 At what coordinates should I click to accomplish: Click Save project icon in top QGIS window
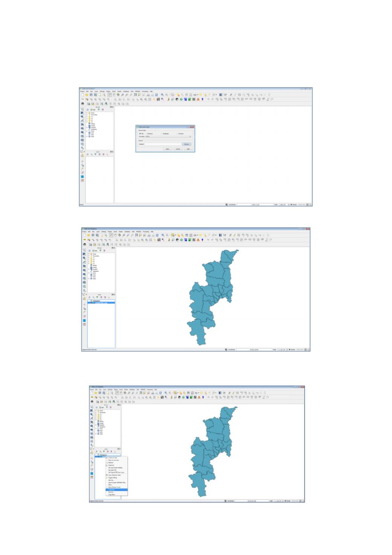[x=91, y=95]
